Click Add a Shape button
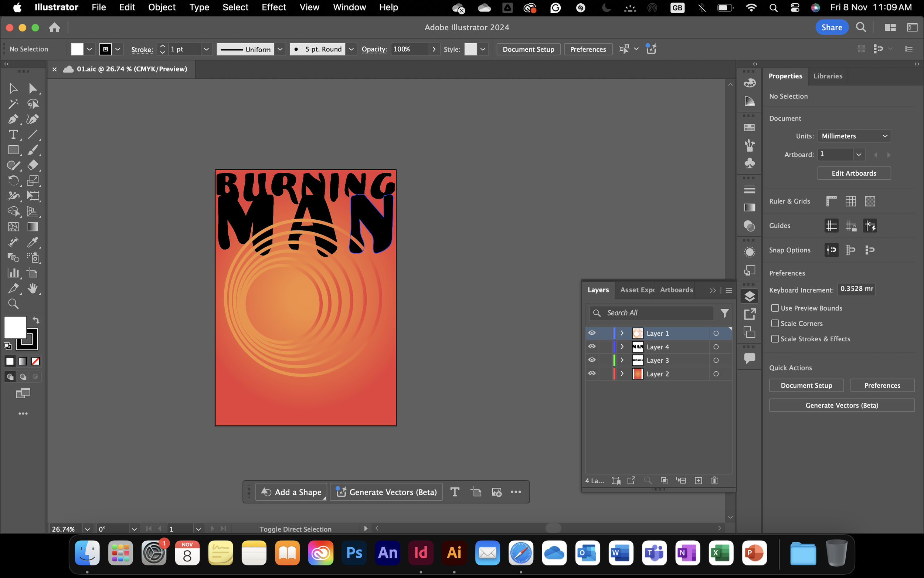The image size is (924, 578). point(292,492)
